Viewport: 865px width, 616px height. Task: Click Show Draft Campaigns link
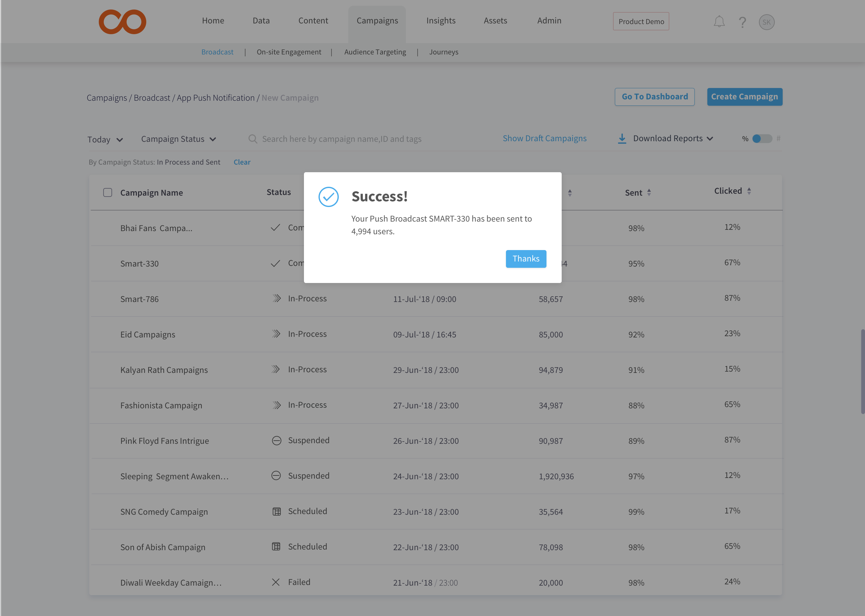544,138
